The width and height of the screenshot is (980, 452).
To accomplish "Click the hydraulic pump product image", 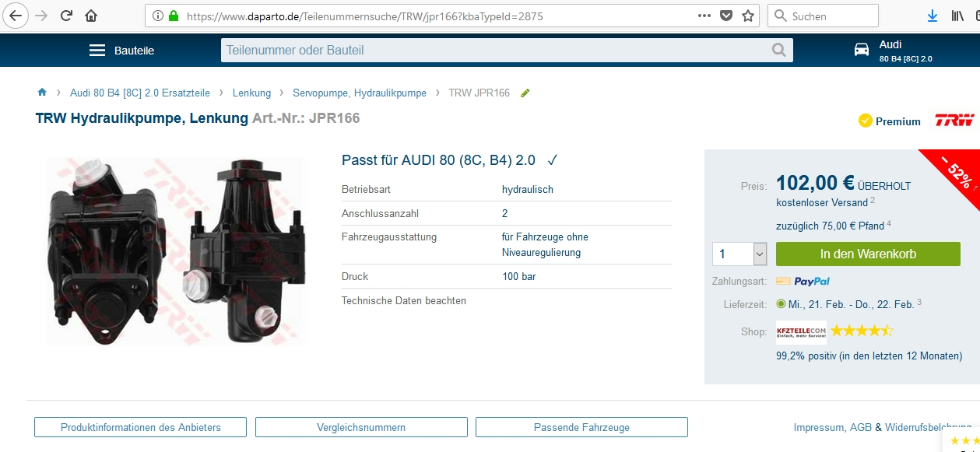I will pos(177,251).
